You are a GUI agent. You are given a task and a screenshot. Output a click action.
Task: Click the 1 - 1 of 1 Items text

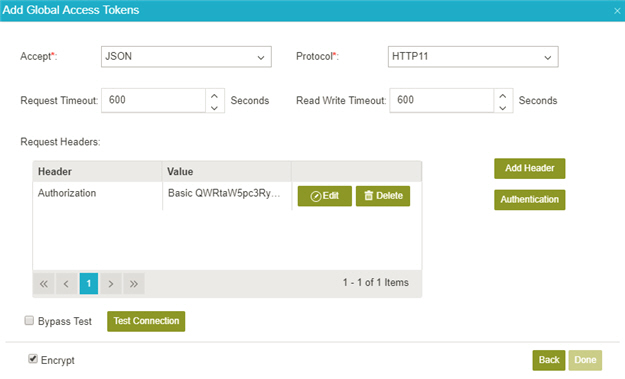point(376,283)
